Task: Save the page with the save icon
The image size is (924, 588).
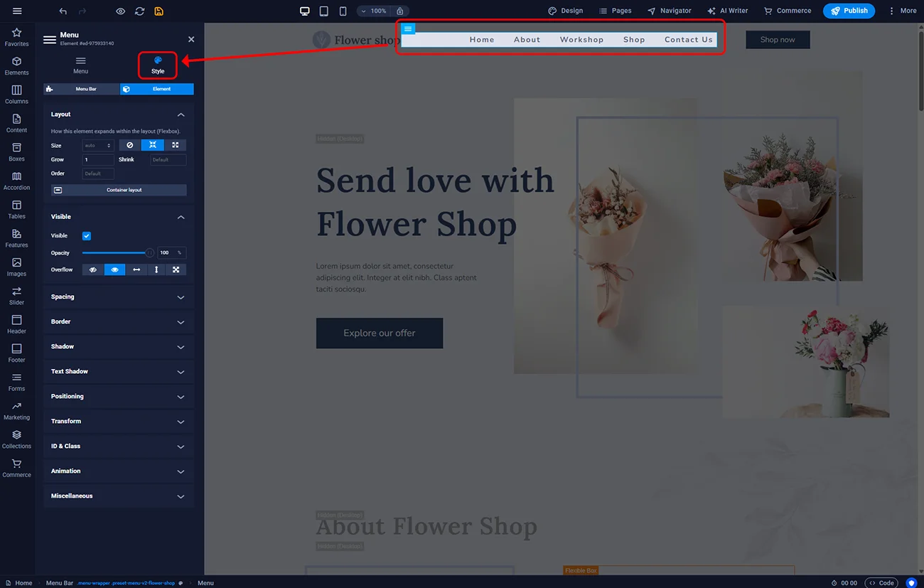Action: [159, 11]
